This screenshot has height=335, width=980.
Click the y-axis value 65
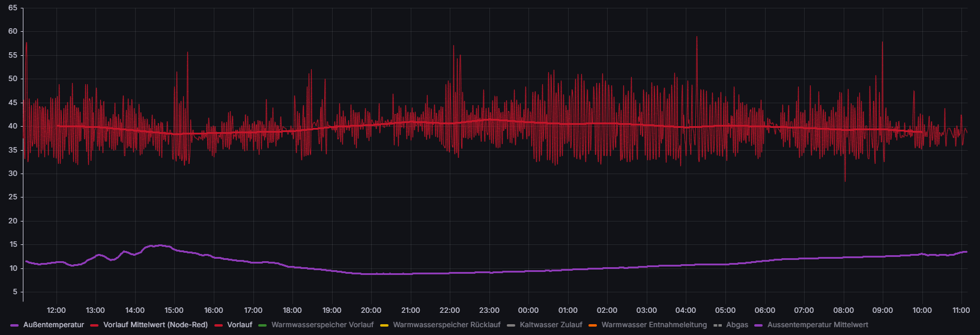coord(13,8)
